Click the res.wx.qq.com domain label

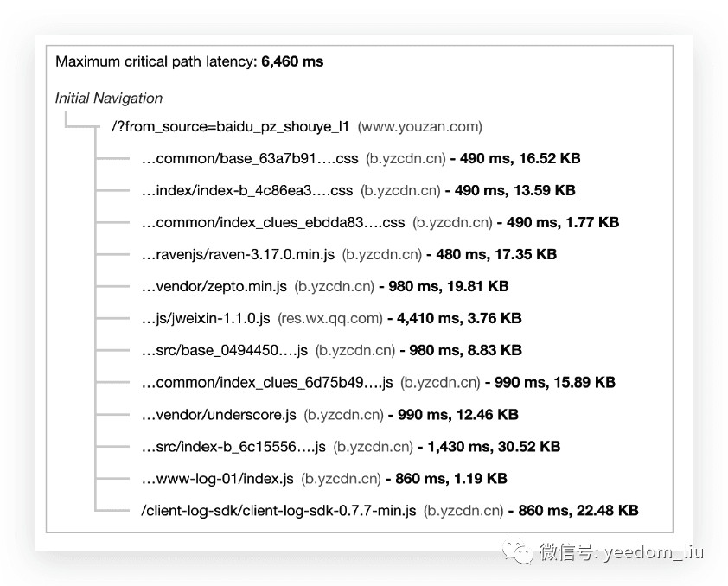coord(329,319)
